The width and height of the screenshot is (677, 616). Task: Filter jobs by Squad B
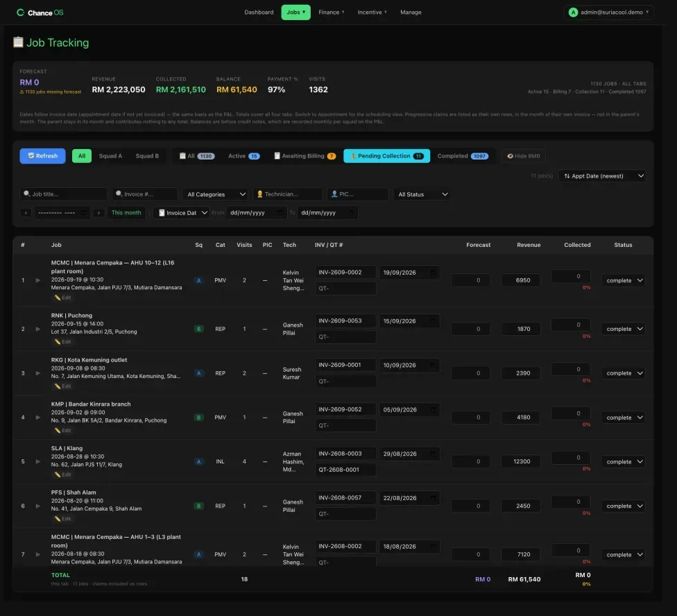pyautogui.click(x=147, y=156)
